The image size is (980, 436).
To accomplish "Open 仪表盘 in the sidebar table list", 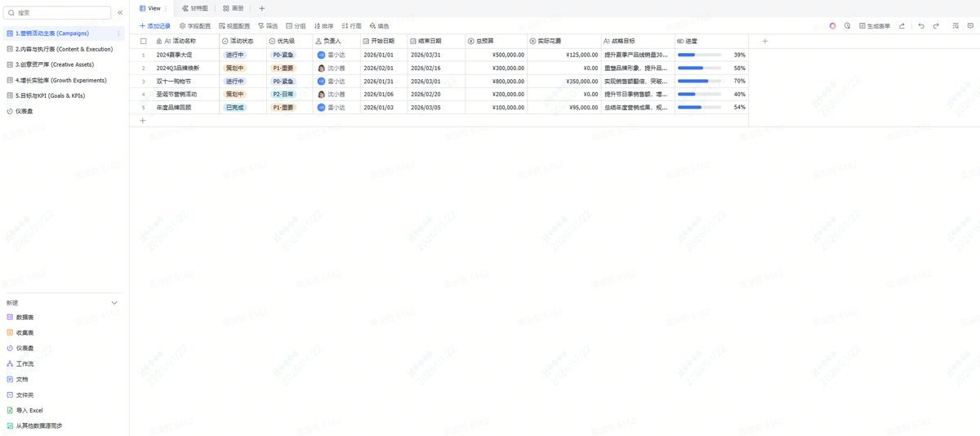I will click(x=62, y=111).
